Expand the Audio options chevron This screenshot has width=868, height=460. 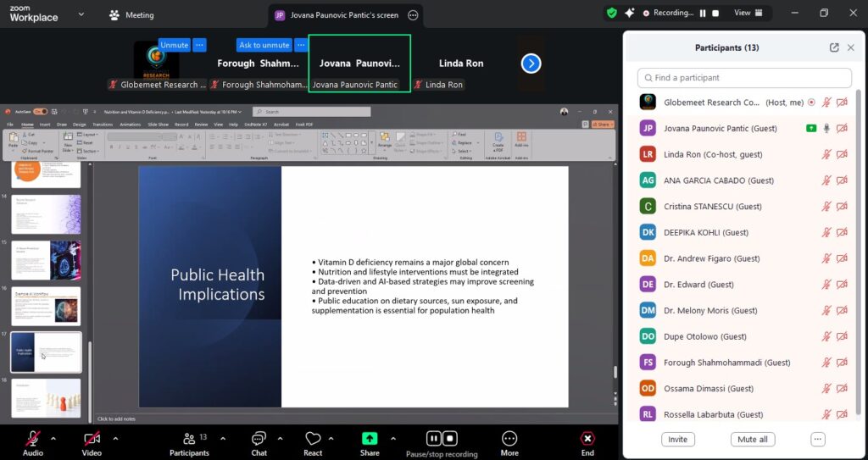[53, 438]
